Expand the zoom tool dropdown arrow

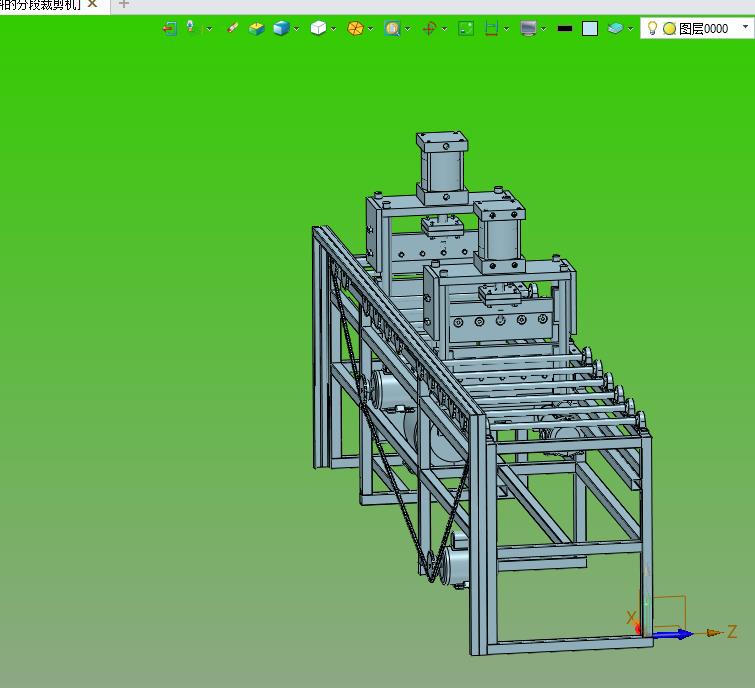407,29
